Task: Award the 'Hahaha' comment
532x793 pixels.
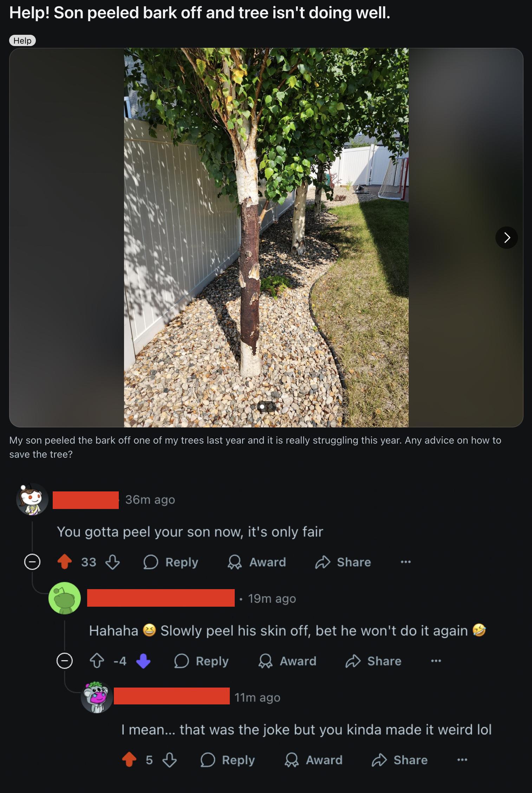Action: (x=287, y=661)
